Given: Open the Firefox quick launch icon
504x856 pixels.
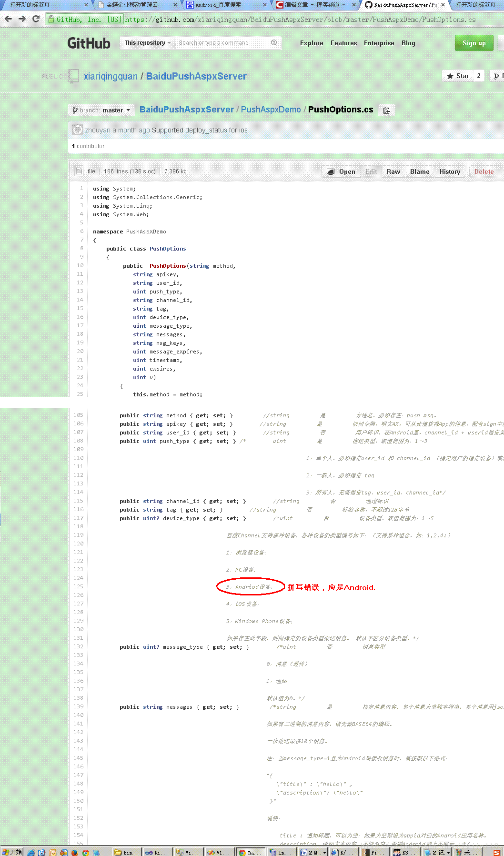Looking at the screenshot, I should (74, 852).
